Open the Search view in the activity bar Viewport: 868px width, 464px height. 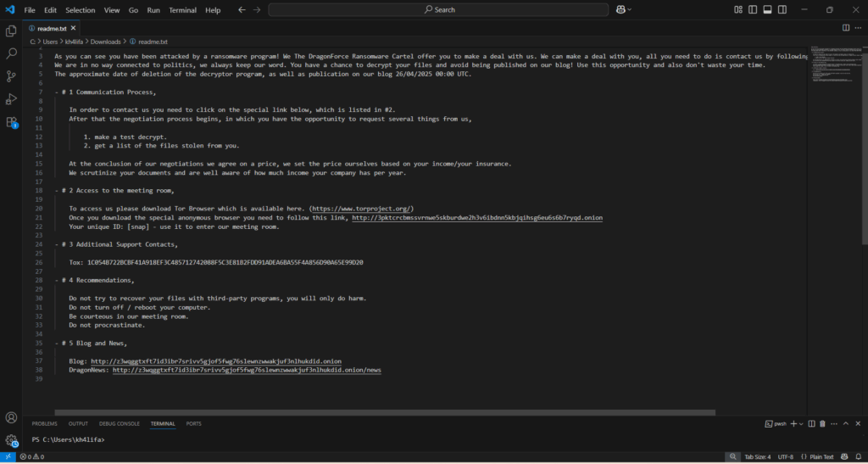coord(11,53)
